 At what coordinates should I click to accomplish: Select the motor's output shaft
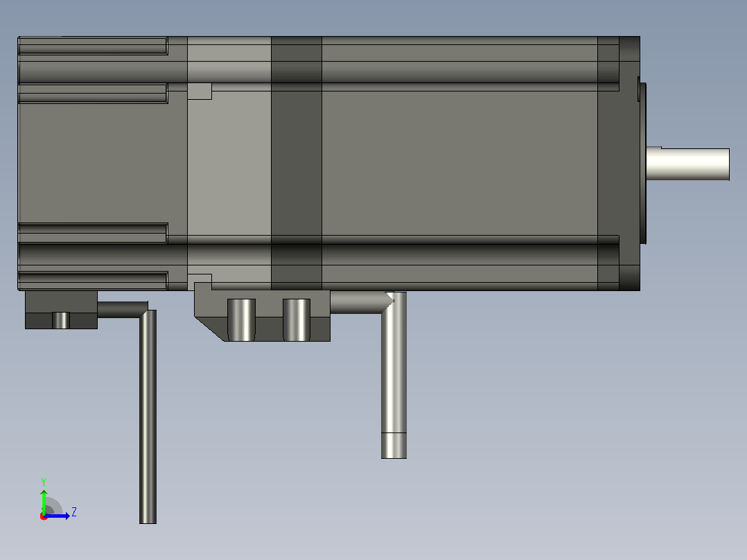pos(687,164)
